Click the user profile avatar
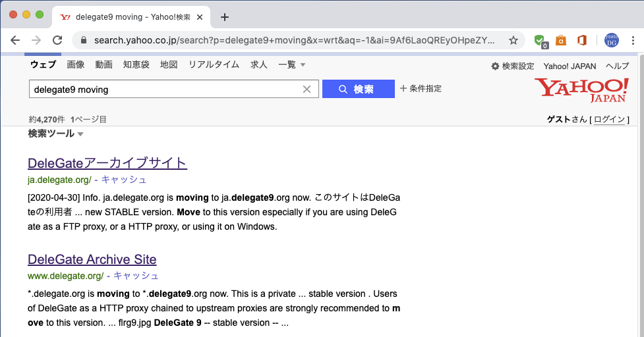The height and width of the screenshot is (337, 644). coord(611,40)
